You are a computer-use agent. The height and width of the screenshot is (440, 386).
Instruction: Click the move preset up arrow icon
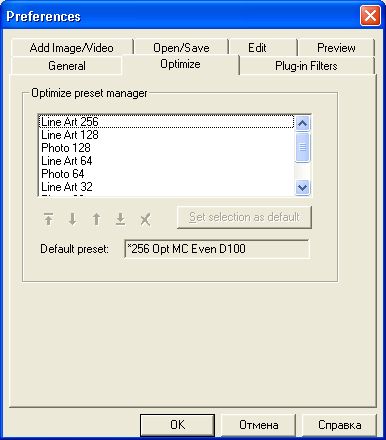pyautogui.click(x=96, y=219)
